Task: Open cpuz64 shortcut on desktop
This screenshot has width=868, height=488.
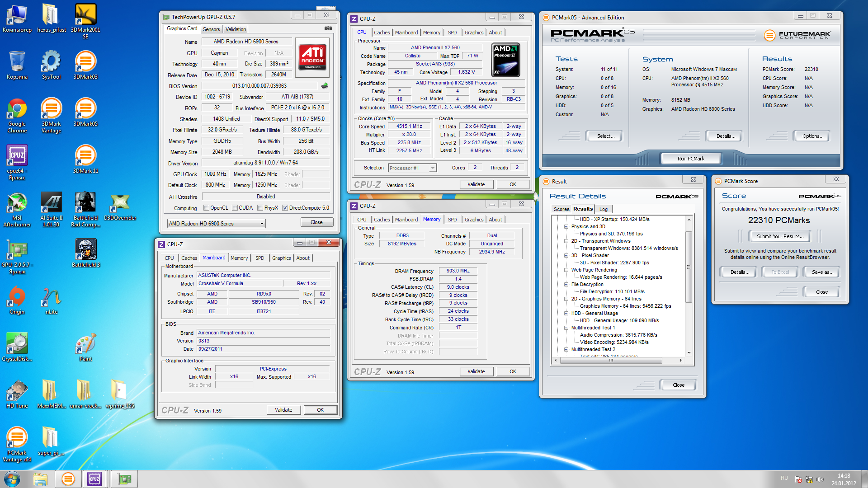Action: (17, 162)
